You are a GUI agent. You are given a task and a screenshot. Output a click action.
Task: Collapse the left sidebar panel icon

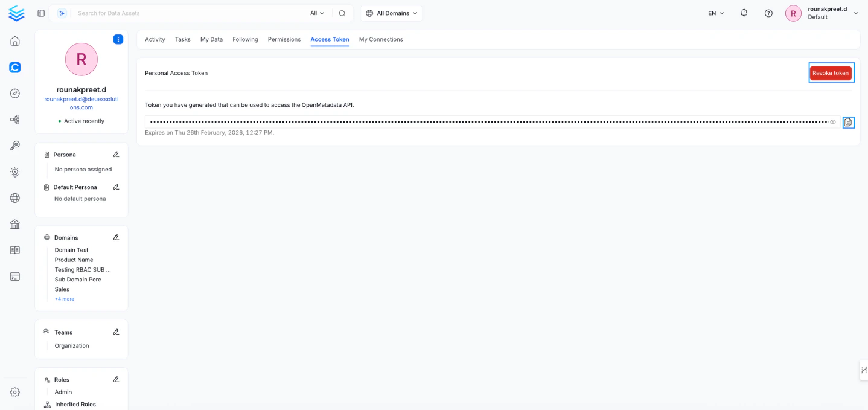[41, 13]
